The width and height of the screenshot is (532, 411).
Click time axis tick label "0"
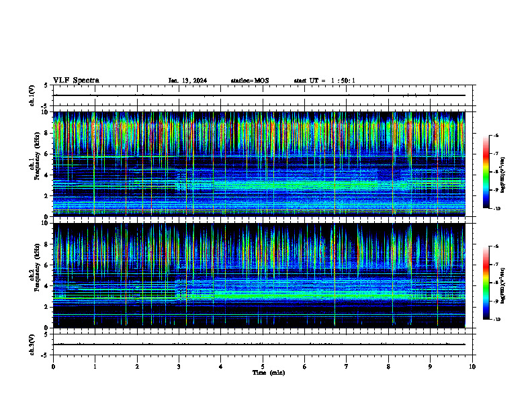pyautogui.click(x=53, y=367)
